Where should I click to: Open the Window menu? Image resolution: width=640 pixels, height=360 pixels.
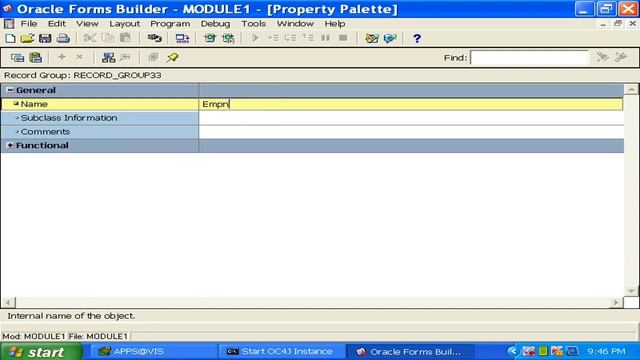[x=295, y=24]
